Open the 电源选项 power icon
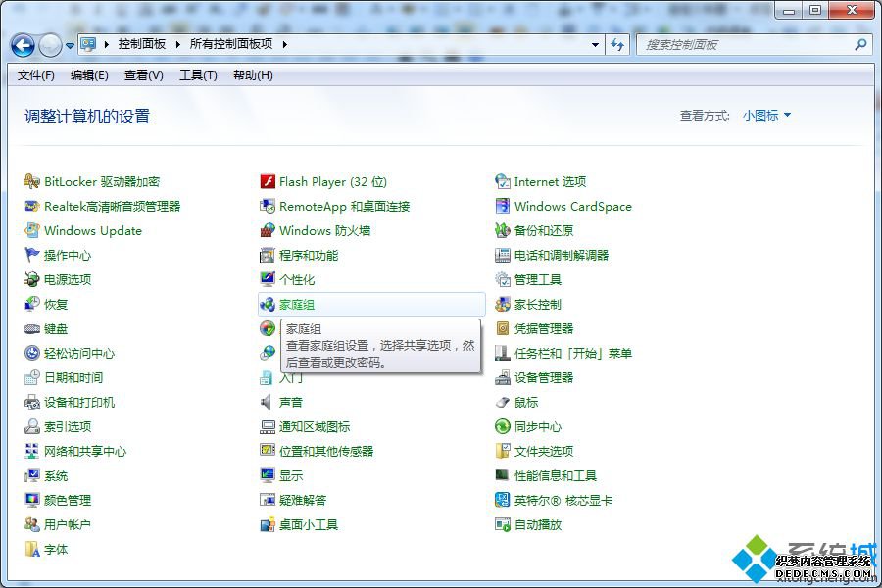This screenshot has height=588, width=882. [32, 279]
